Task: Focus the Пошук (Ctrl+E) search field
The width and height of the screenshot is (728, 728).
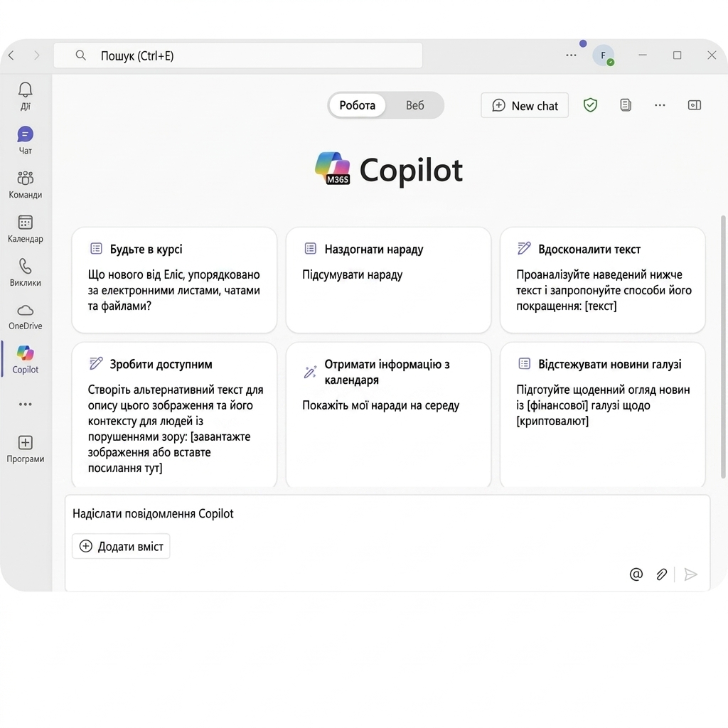Action: (238, 55)
